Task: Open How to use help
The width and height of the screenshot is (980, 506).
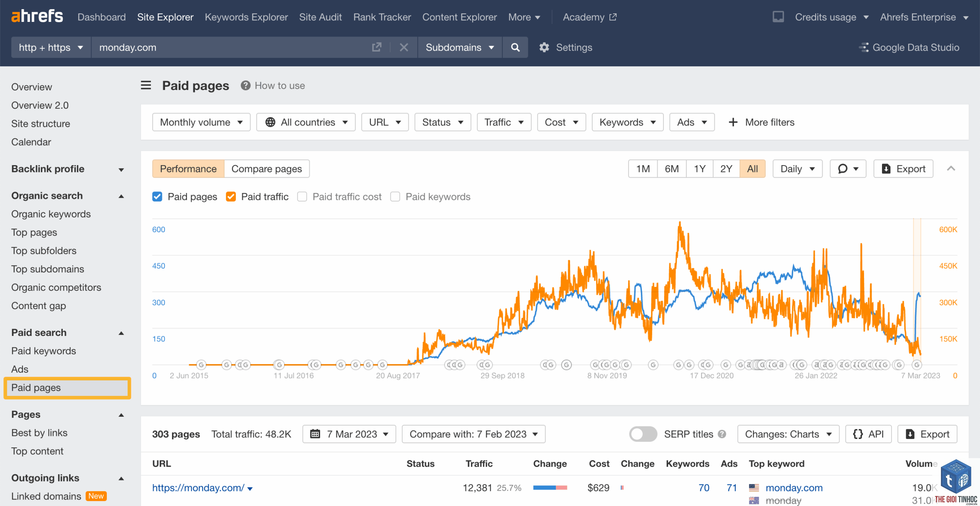Action: coord(273,85)
